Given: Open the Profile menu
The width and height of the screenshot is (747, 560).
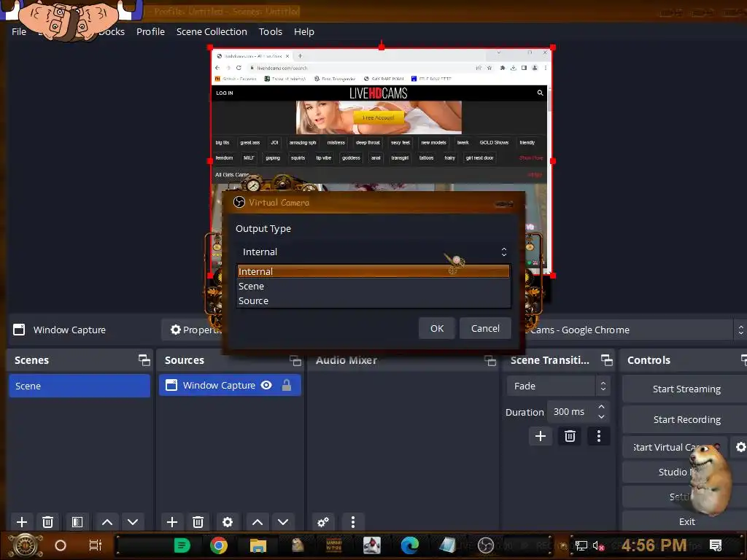Looking at the screenshot, I should pos(150,31).
